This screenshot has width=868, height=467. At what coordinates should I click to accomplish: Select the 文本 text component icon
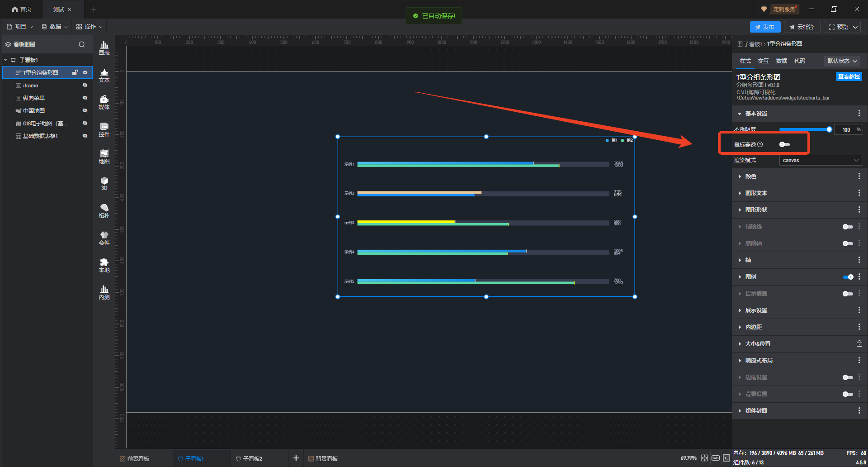point(104,75)
